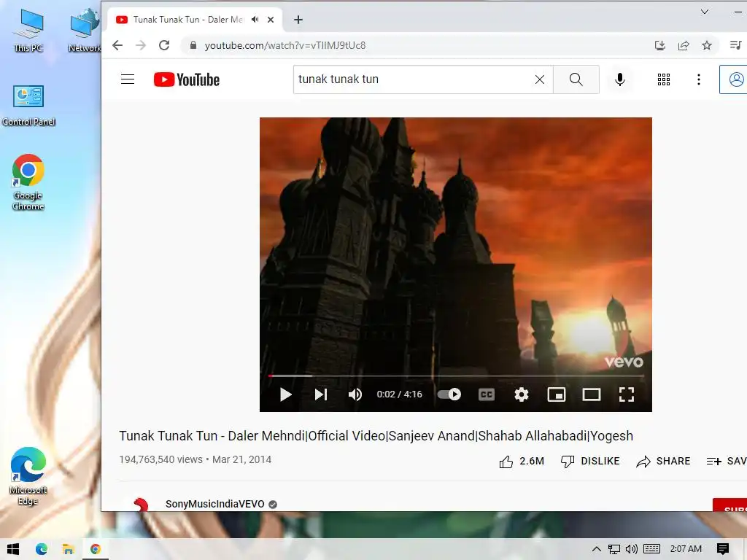Open the Action Center notifications
Viewport: 747px width, 560px height.
pyautogui.click(x=723, y=549)
